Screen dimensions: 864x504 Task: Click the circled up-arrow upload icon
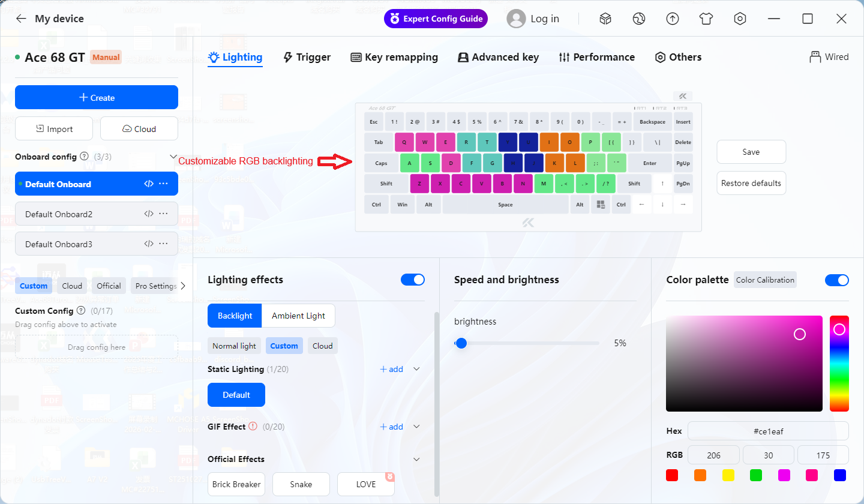tap(673, 19)
